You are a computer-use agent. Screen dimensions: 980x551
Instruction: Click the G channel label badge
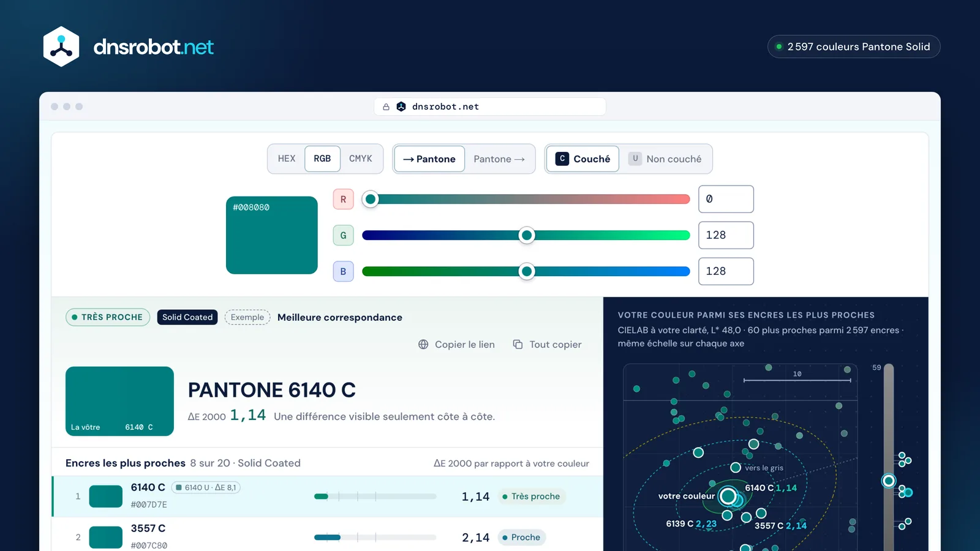343,235
